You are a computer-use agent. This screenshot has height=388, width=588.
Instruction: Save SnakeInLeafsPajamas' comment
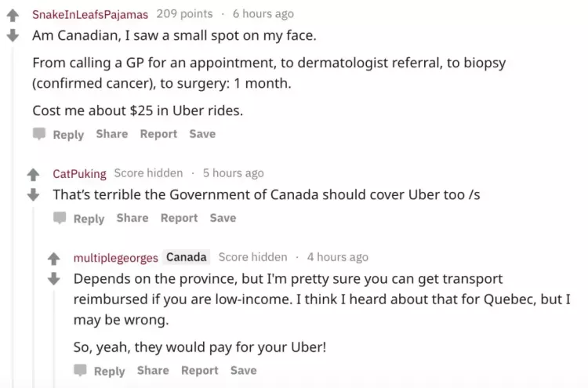pos(202,134)
